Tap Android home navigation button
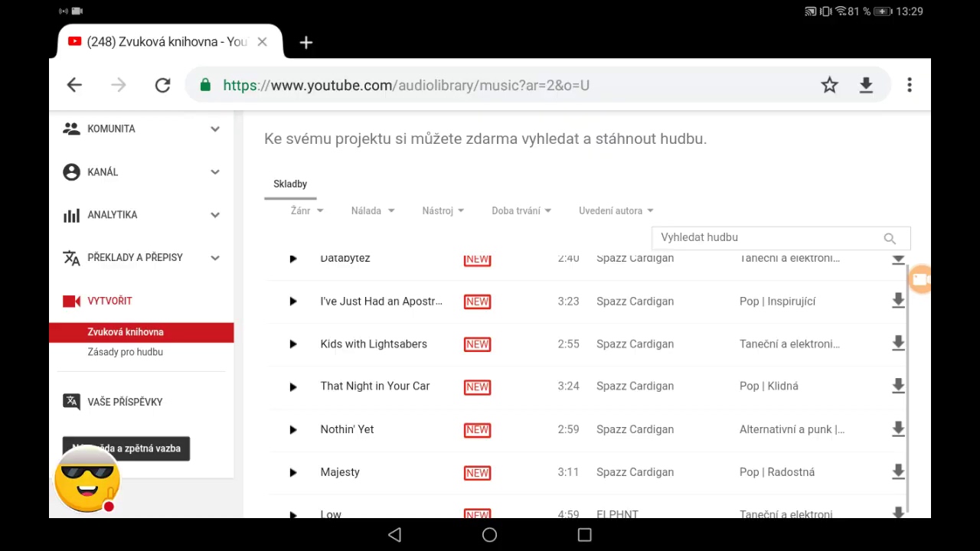This screenshot has width=980, height=551. [x=489, y=535]
